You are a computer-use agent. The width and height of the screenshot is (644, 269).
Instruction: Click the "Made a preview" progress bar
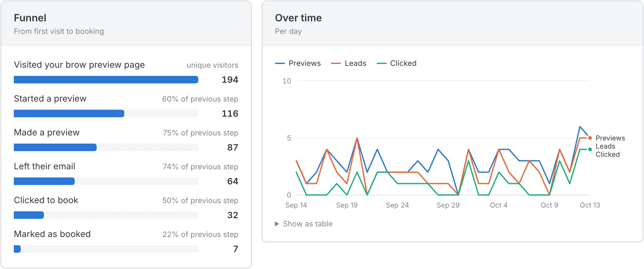coord(106,147)
